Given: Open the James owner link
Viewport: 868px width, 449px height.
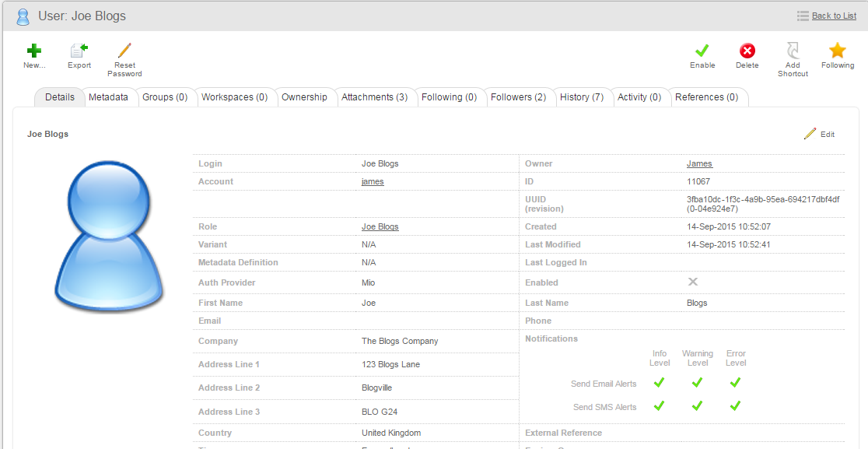Looking at the screenshot, I should 699,163.
